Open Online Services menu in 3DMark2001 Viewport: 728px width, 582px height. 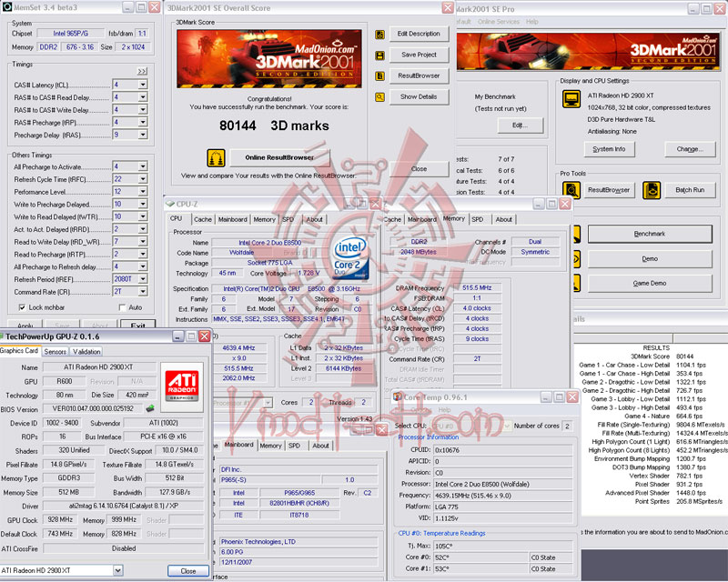coord(499,21)
